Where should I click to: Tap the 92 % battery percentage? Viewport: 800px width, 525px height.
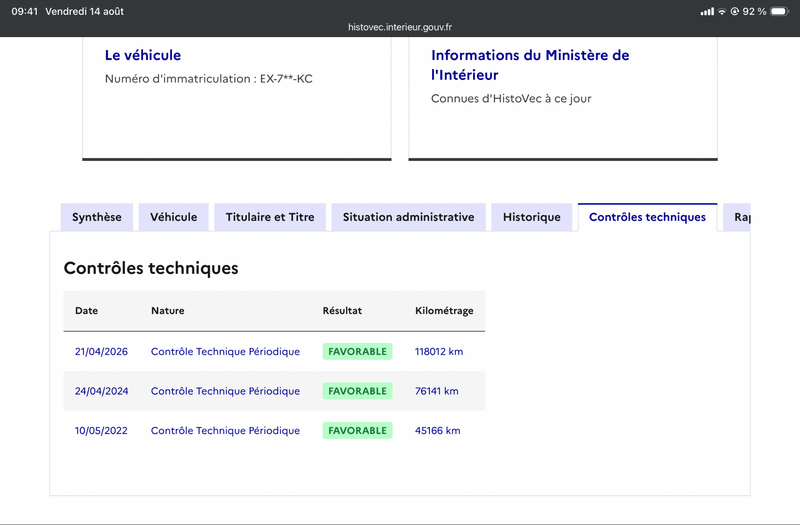(x=755, y=11)
